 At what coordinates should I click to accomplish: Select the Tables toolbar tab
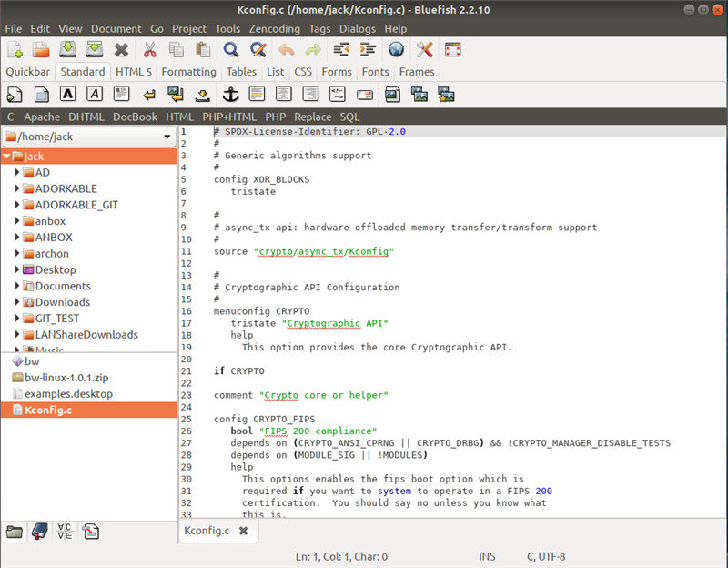tap(241, 72)
